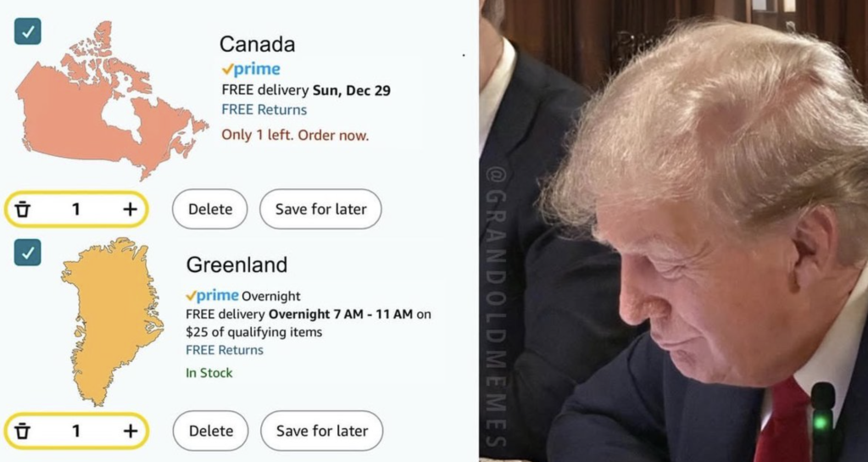The image size is (868, 462).
Task: Increase Greenland quantity with the plus icon
Action: point(130,431)
